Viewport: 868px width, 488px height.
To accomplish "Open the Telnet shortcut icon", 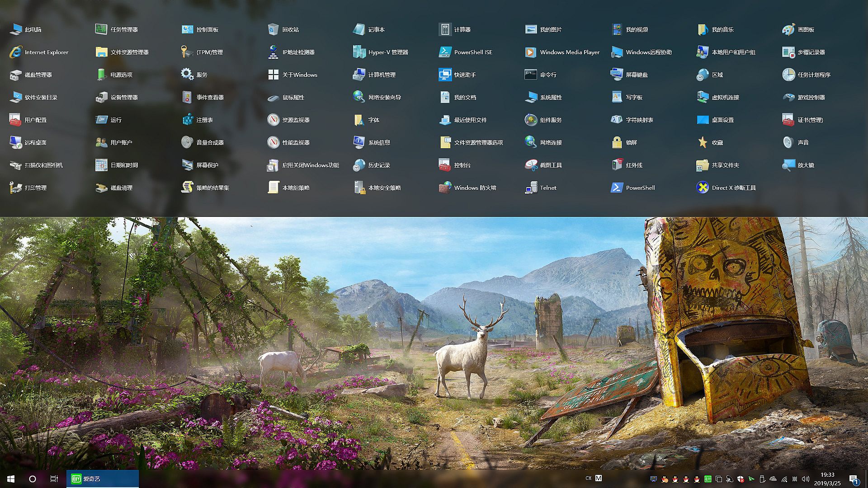I will 531,188.
